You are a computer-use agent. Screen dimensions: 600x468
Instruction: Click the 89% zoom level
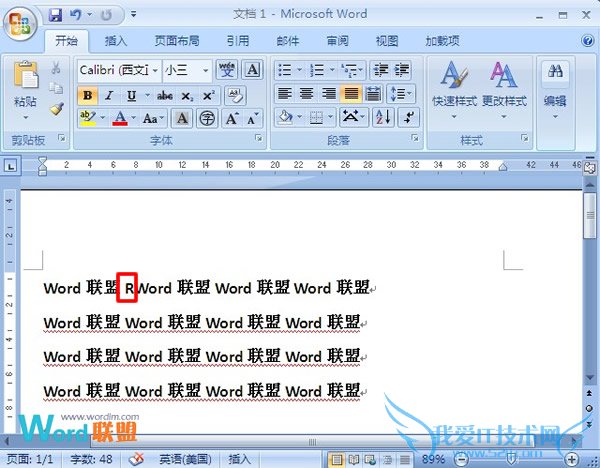pyautogui.click(x=433, y=459)
